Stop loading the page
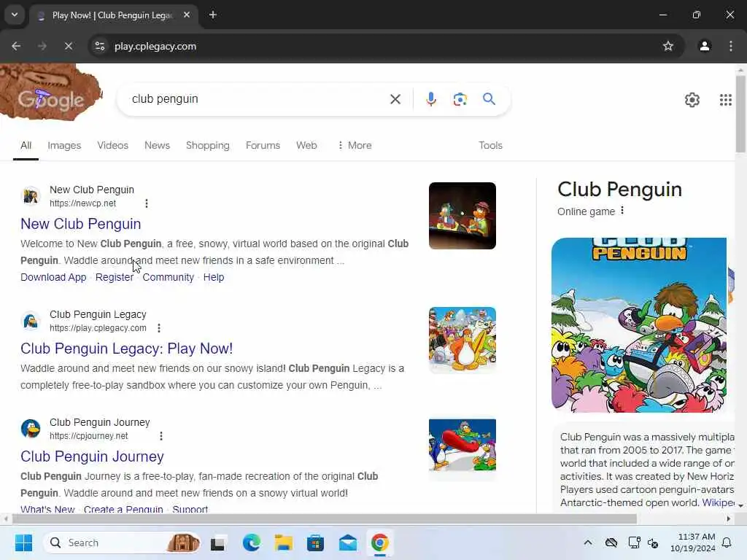This screenshot has height=560, width=747. tap(68, 46)
